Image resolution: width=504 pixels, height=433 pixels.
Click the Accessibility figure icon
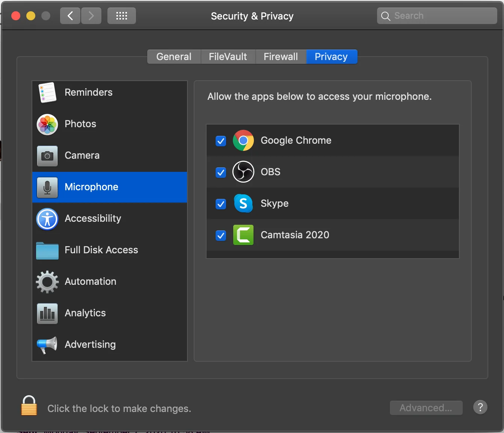coord(47,219)
